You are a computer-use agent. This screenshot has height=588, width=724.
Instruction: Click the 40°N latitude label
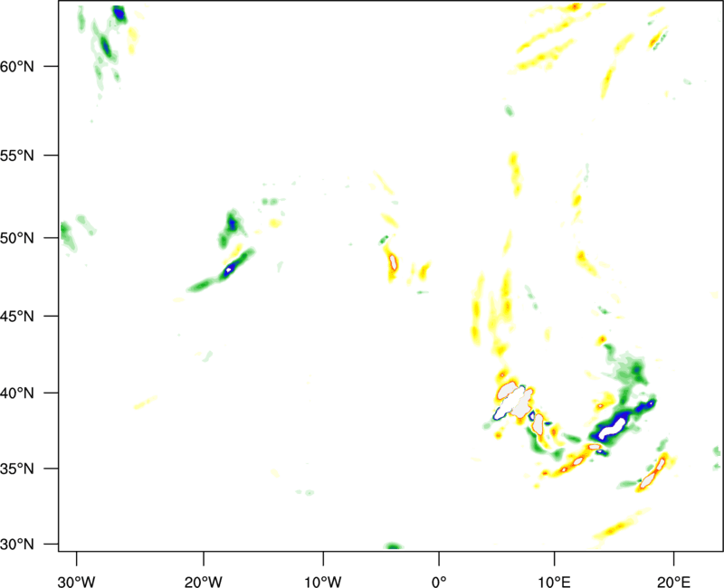point(17,394)
